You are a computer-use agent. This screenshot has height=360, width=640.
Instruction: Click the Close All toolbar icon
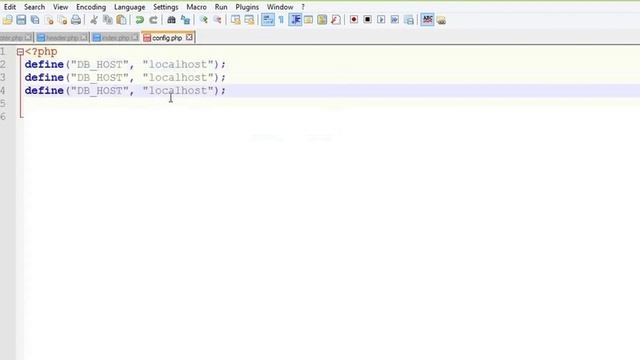(x=62, y=20)
